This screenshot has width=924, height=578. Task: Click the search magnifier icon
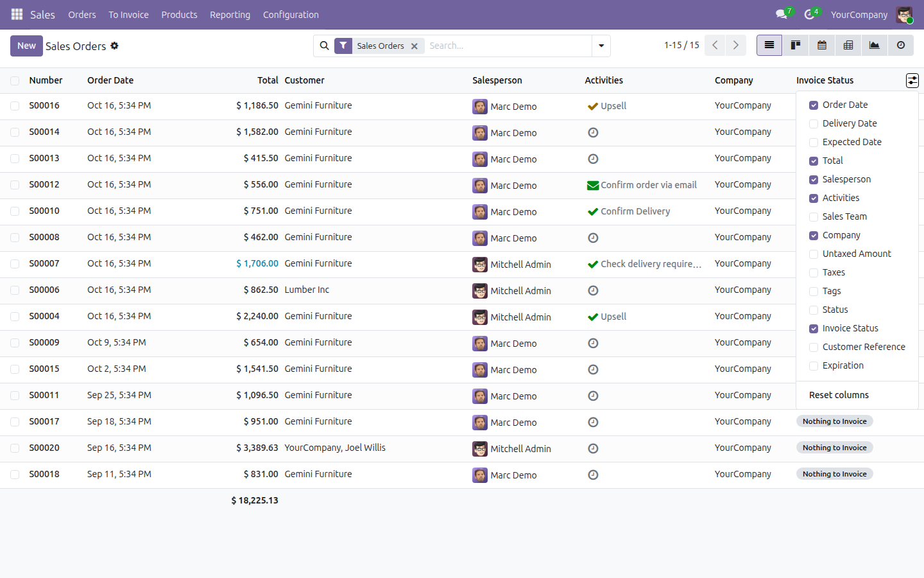pos(324,46)
